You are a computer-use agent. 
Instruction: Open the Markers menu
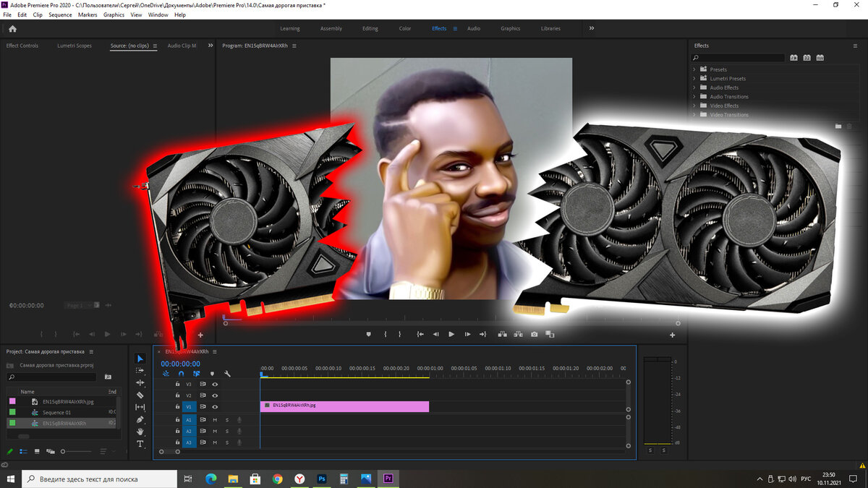pos(88,14)
